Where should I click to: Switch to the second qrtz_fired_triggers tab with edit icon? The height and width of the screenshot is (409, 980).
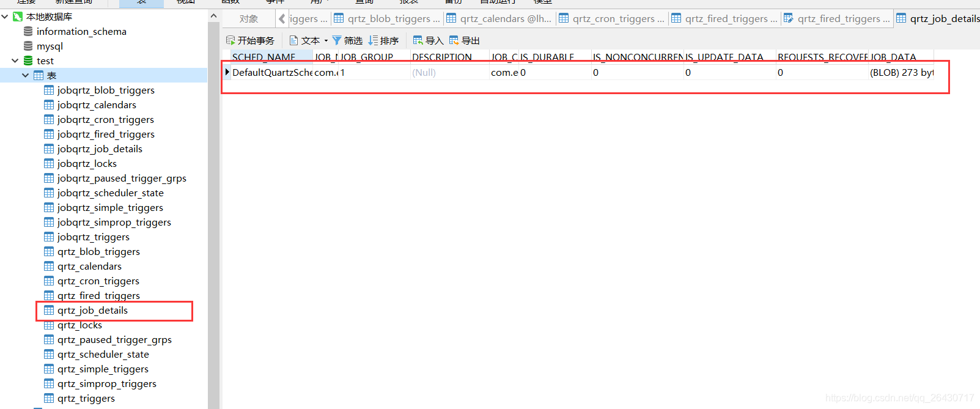[838, 19]
